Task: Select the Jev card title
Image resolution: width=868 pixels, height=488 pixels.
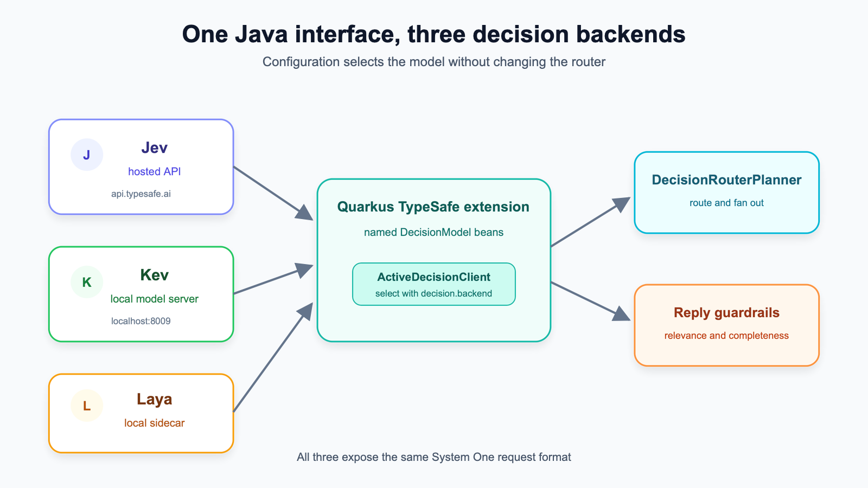Action: [154, 147]
